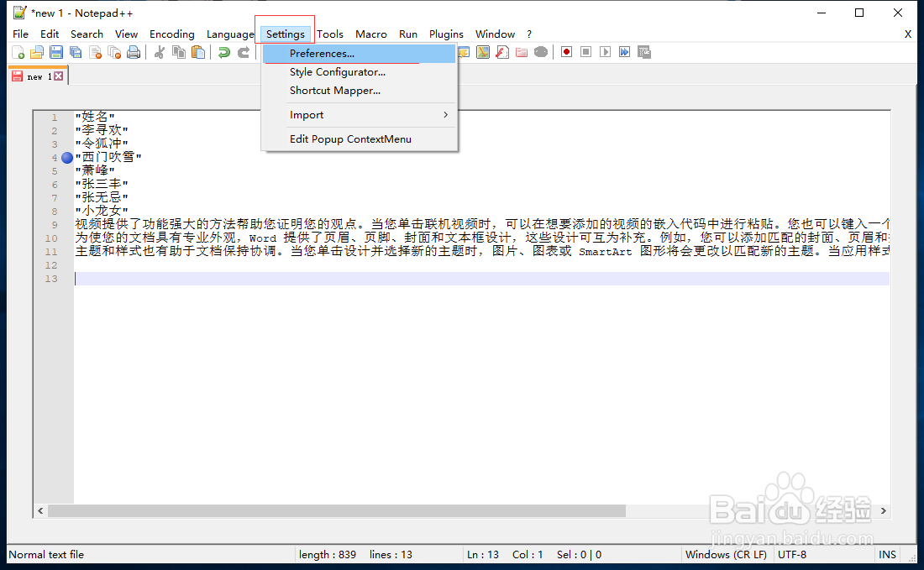Open the Encoding menu
924x570 pixels.
point(171,34)
